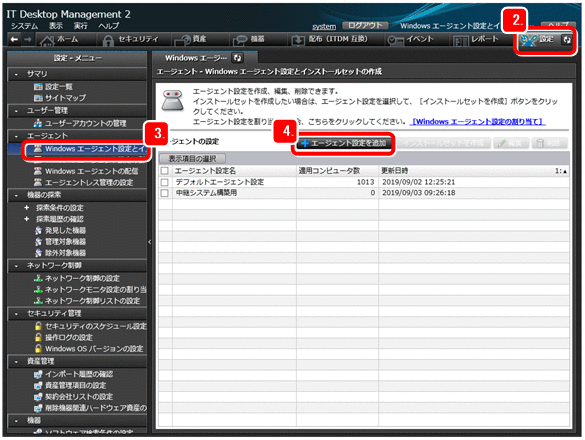Expand the 探索履歴の確認 node

[26, 219]
